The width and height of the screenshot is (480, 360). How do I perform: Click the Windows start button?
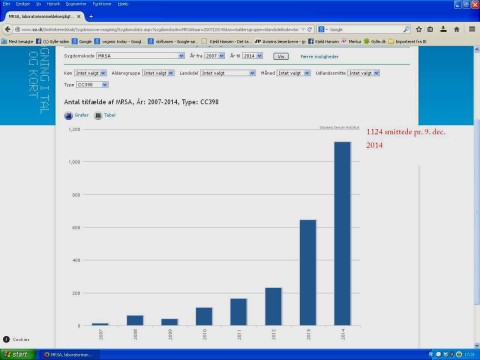click(17, 354)
